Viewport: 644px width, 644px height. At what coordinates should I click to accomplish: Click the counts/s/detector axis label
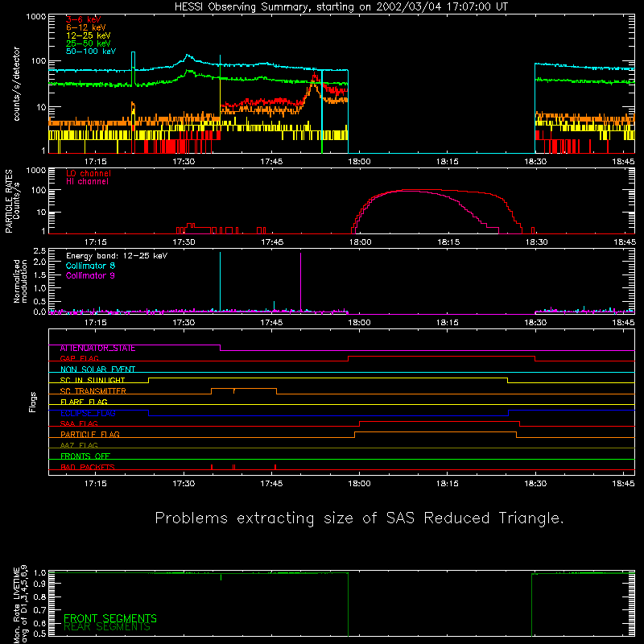[17, 84]
